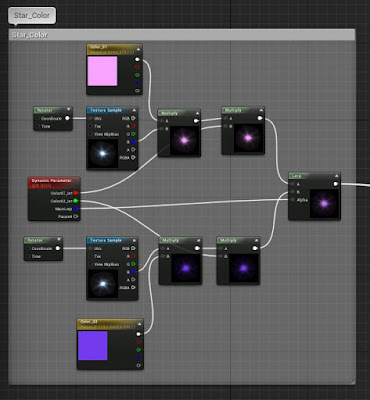370x400 pixels.
Task: Click the green G output pin of Texture Sample above Color_02
Action: pyautogui.click(x=133, y=264)
